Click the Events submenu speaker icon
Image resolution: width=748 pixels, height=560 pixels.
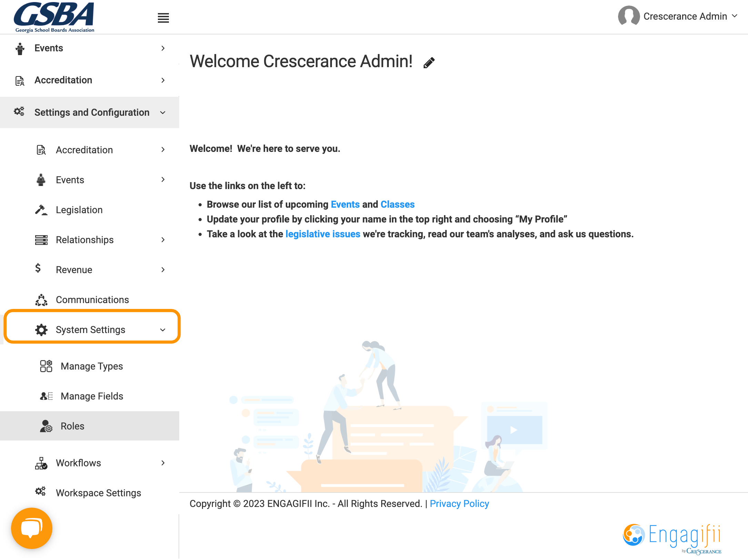pyautogui.click(x=41, y=179)
